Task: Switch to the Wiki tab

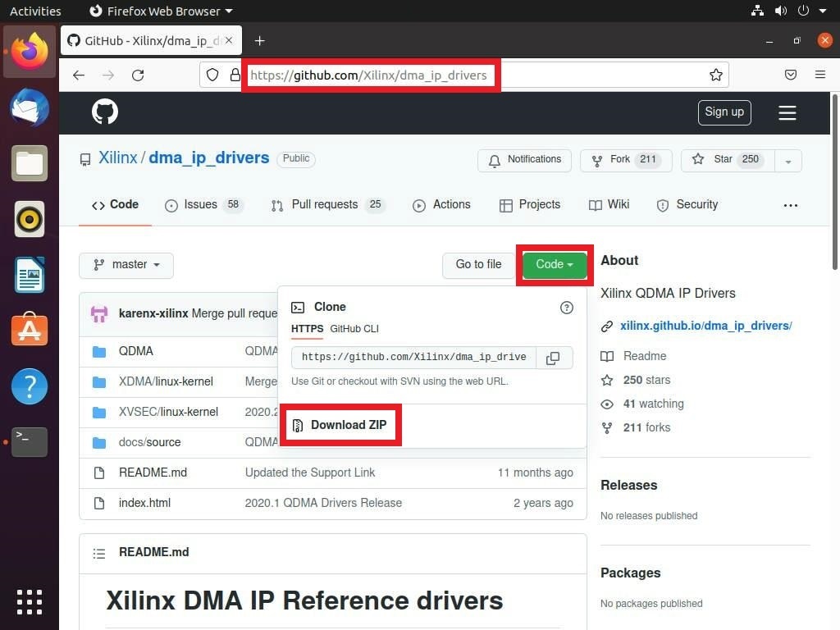Action: (x=609, y=204)
